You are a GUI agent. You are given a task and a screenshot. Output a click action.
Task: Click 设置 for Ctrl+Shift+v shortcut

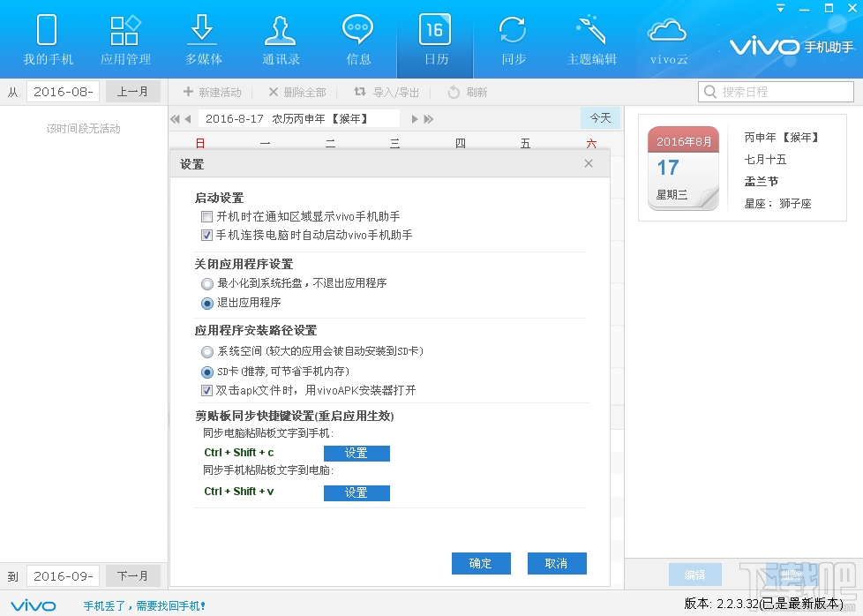click(356, 492)
